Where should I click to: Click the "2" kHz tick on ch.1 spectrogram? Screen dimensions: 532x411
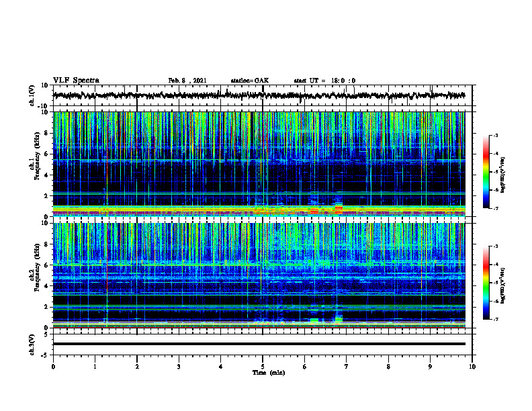point(46,196)
